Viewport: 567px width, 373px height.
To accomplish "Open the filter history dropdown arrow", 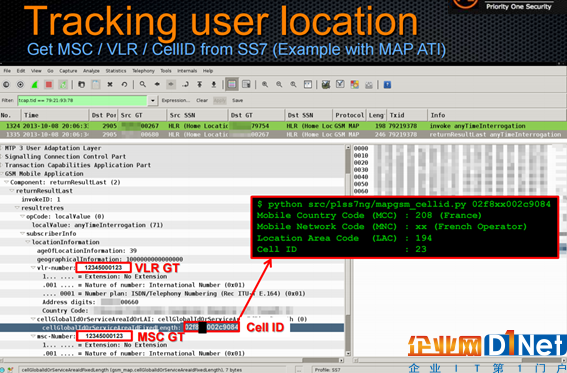I will (153, 100).
